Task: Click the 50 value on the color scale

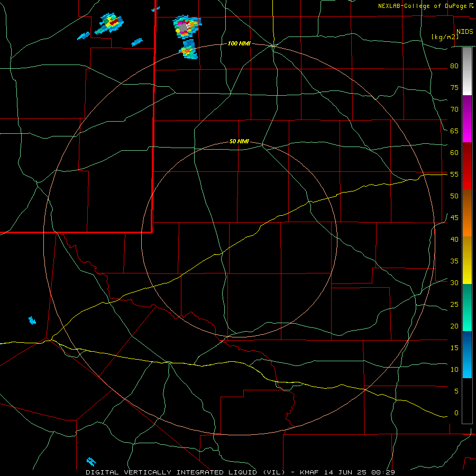Action: point(454,196)
